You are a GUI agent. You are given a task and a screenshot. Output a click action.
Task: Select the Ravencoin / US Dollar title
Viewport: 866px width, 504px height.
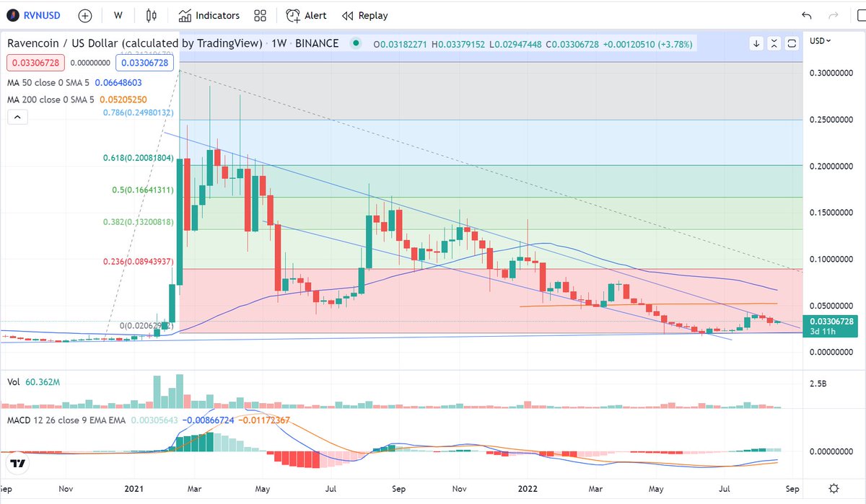[x=134, y=43]
